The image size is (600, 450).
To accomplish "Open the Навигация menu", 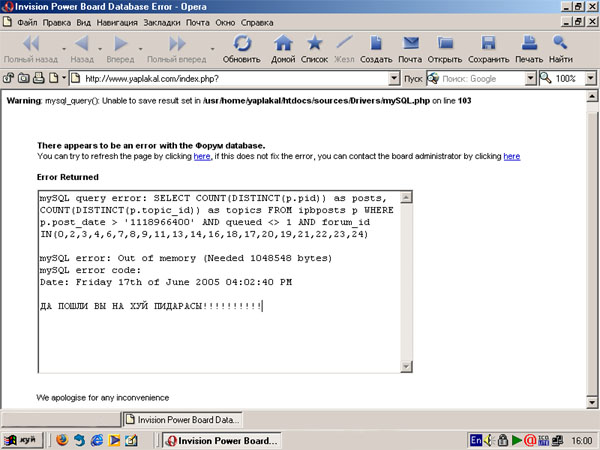I will (117, 23).
